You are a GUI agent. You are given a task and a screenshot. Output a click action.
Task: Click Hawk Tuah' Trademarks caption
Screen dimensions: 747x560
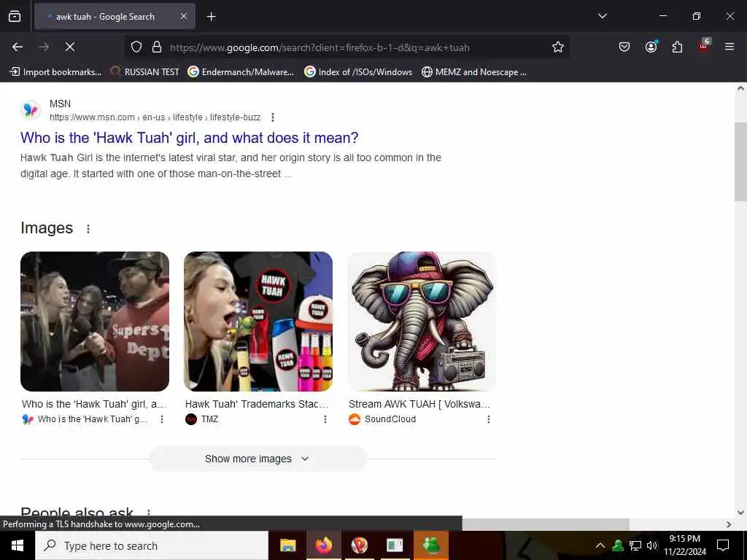pos(257,404)
